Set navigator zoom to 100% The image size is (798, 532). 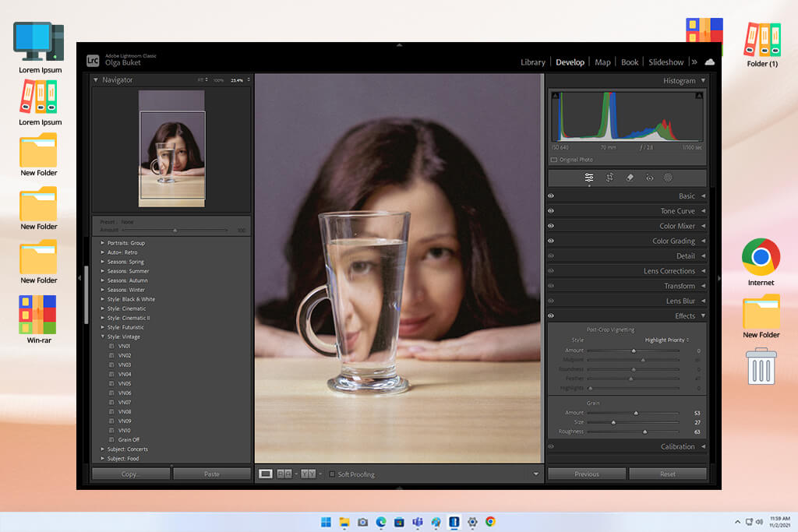[x=218, y=80]
